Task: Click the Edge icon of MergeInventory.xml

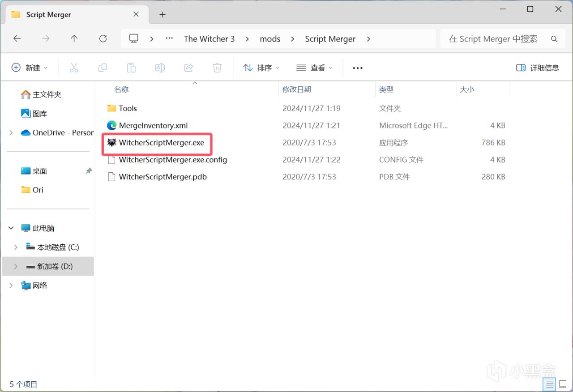Action: pos(112,125)
